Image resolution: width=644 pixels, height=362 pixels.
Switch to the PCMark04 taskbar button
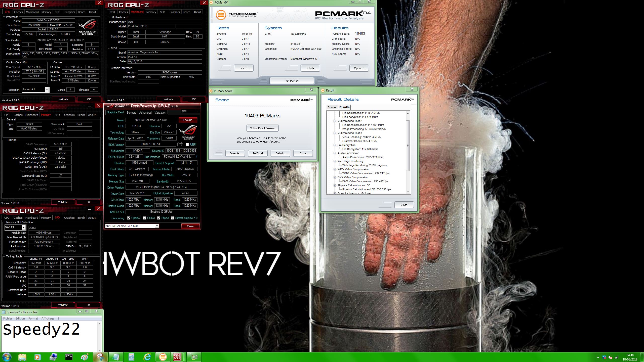click(x=163, y=357)
